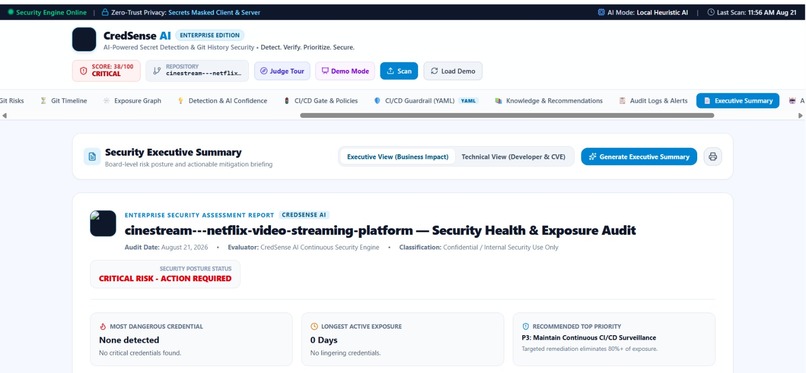This screenshot has height=373, width=806.
Task: Click the document icon in Executive Summary tab
Action: pos(707,101)
